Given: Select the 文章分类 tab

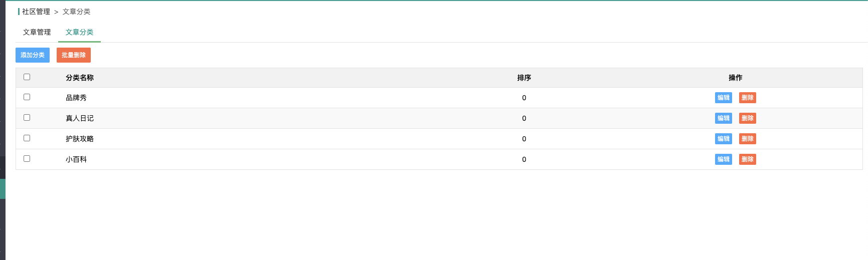Looking at the screenshot, I should 80,32.
